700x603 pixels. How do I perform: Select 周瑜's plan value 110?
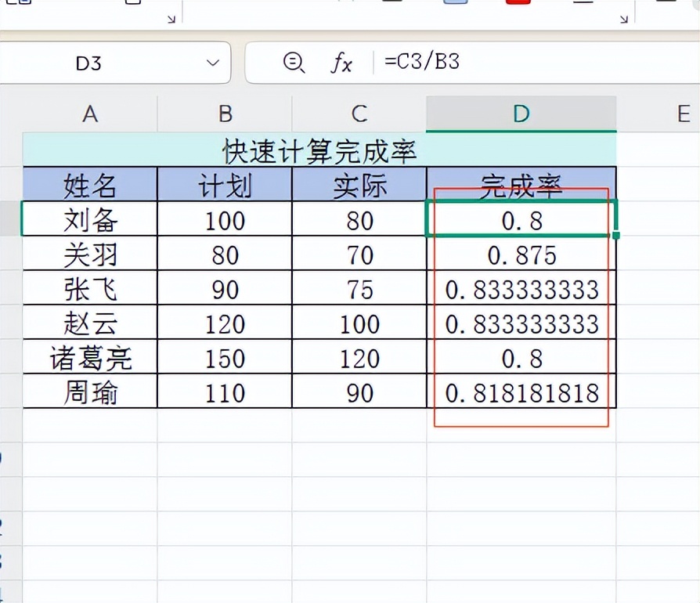pos(225,391)
